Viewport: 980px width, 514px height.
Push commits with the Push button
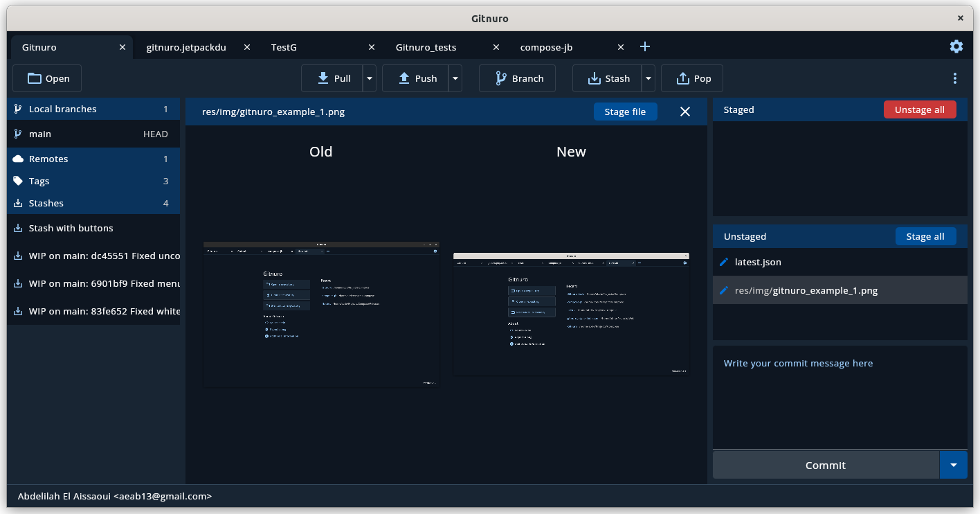(x=415, y=78)
